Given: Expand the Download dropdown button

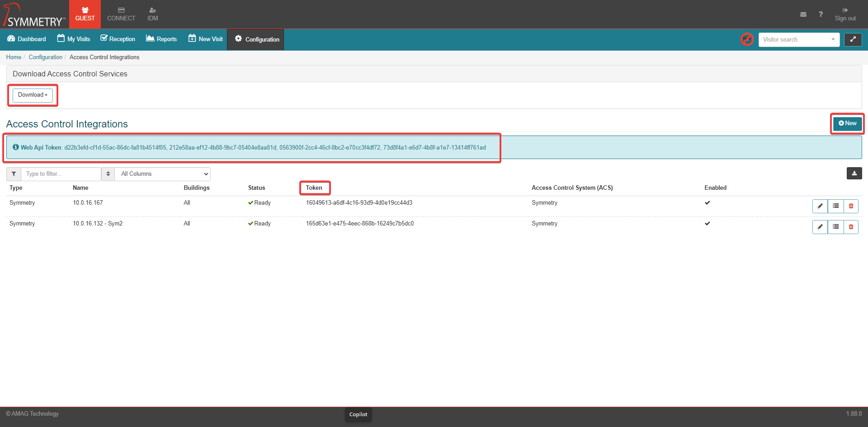Looking at the screenshot, I should (x=33, y=95).
